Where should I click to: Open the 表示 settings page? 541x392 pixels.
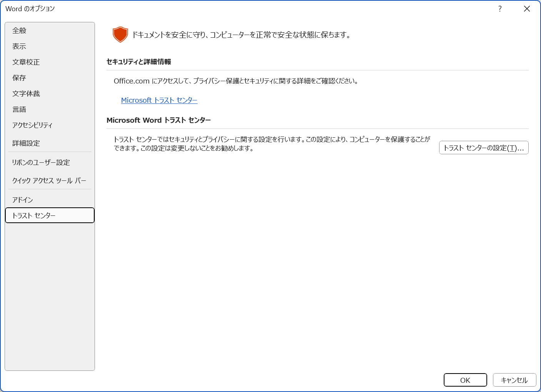point(20,46)
